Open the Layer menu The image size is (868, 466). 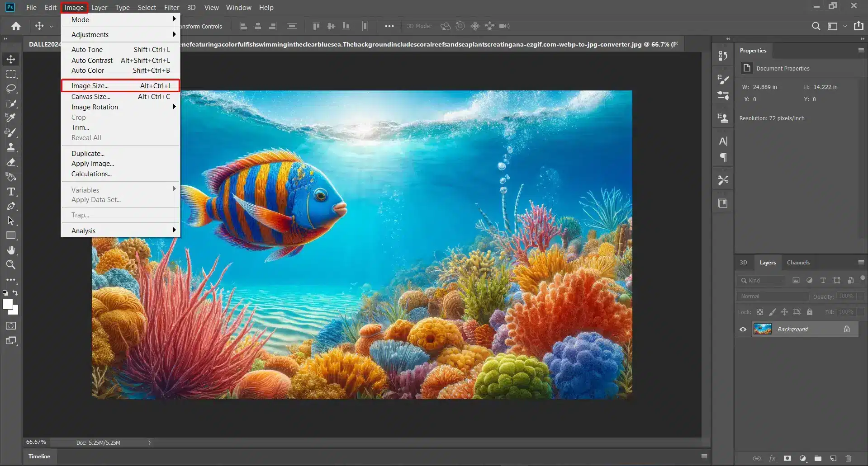tap(99, 8)
